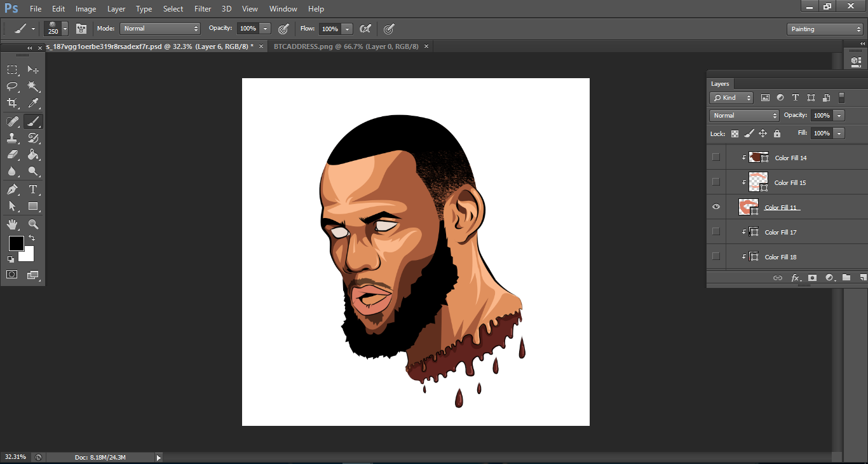868x464 pixels.
Task: Open the Filter menu
Action: coord(203,9)
